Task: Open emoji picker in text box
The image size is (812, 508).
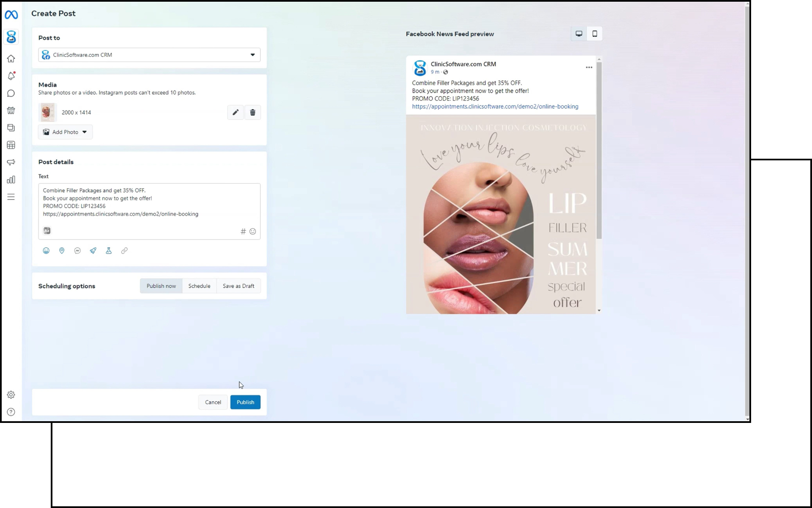Action: 252,232
